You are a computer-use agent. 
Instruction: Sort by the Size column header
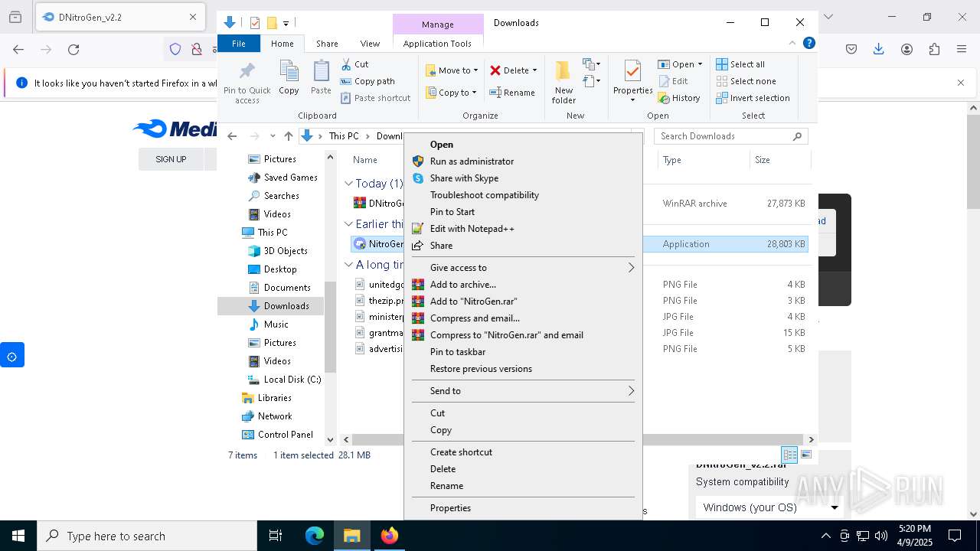[779, 160]
